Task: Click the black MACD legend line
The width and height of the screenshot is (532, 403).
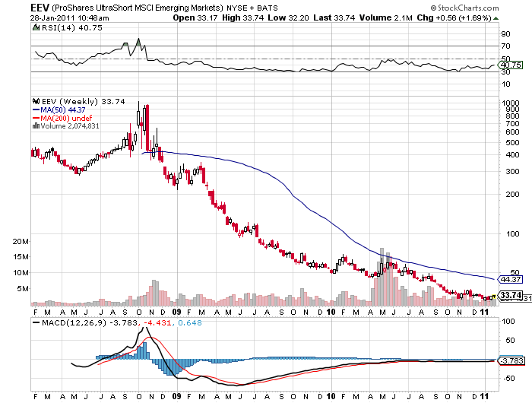Action: click(x=36, y=322)
